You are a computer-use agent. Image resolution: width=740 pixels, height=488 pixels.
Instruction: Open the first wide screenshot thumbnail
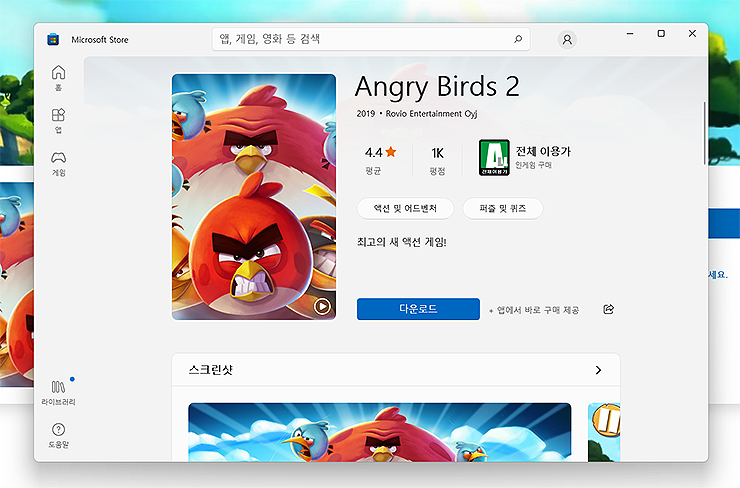click(379, 432)
